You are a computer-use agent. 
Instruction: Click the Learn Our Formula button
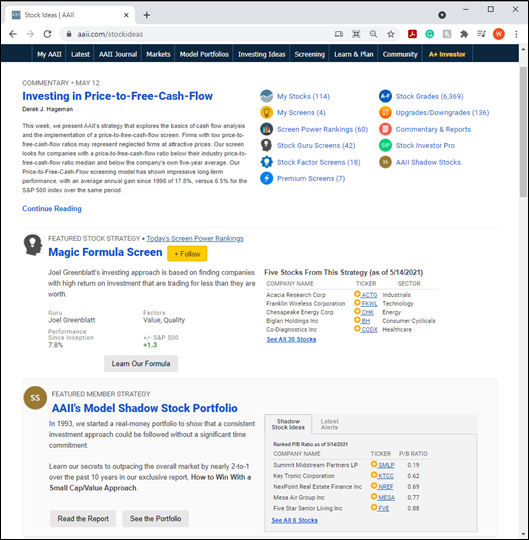[x=141, y=364]
